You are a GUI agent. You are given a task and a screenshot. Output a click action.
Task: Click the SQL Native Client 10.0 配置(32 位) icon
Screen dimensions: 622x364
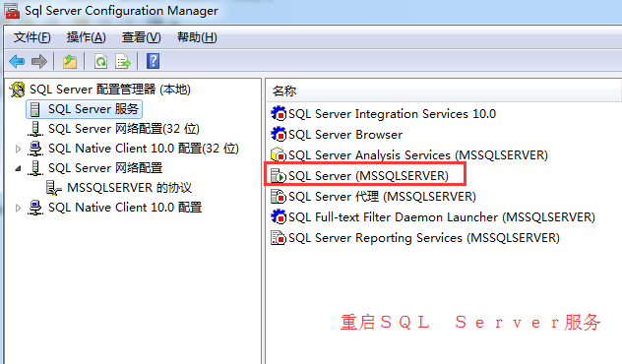coord(35,149)
